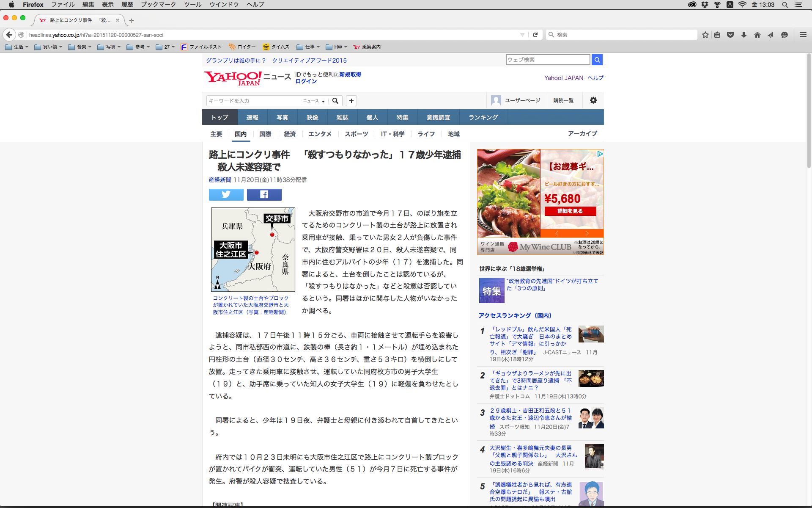Click the plus button beside keyword search

pyautogui.click(x=351, y=100)
